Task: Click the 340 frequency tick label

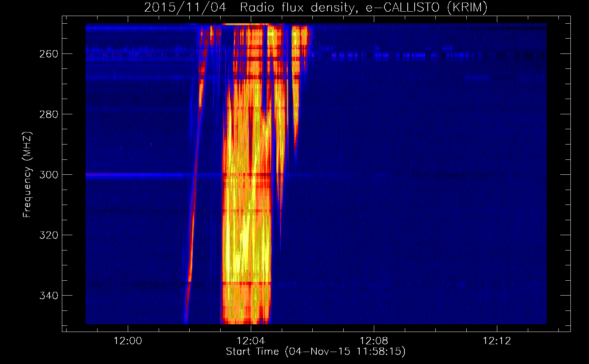Action: pos(49,296)
